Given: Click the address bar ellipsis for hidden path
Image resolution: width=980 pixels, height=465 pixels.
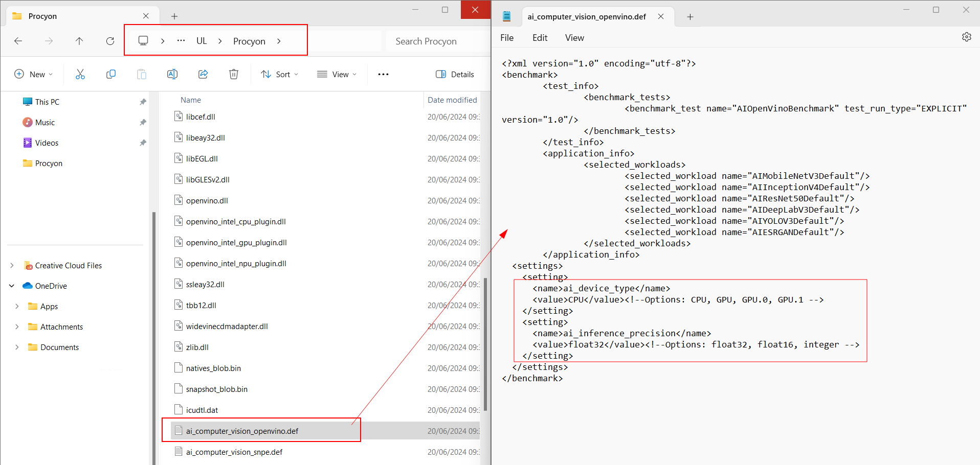Looking at the screenshot, I should pos(181,41).
